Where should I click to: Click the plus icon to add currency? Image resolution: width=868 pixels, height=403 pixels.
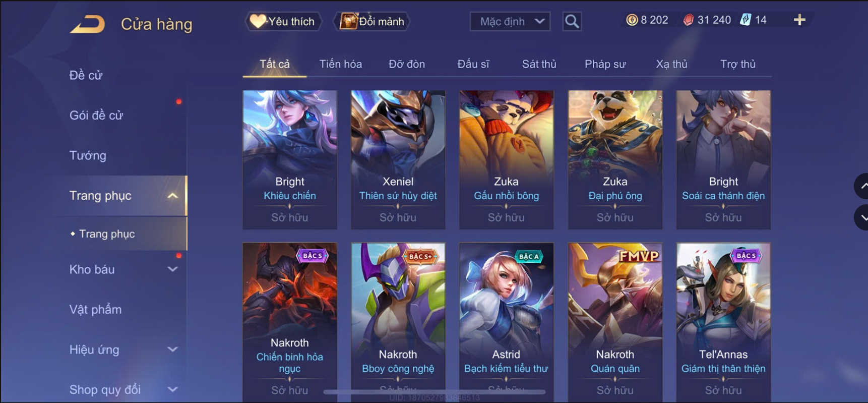coord(799,20)
